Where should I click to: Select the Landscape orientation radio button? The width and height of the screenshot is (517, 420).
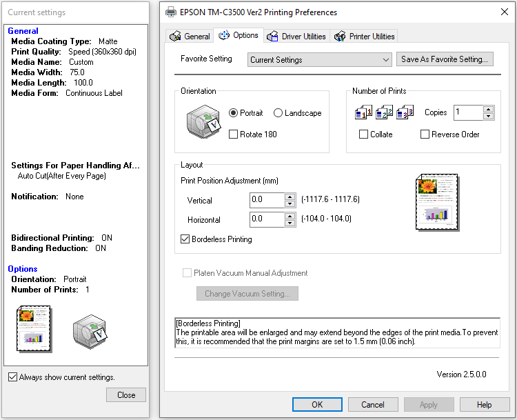(278, 113)
